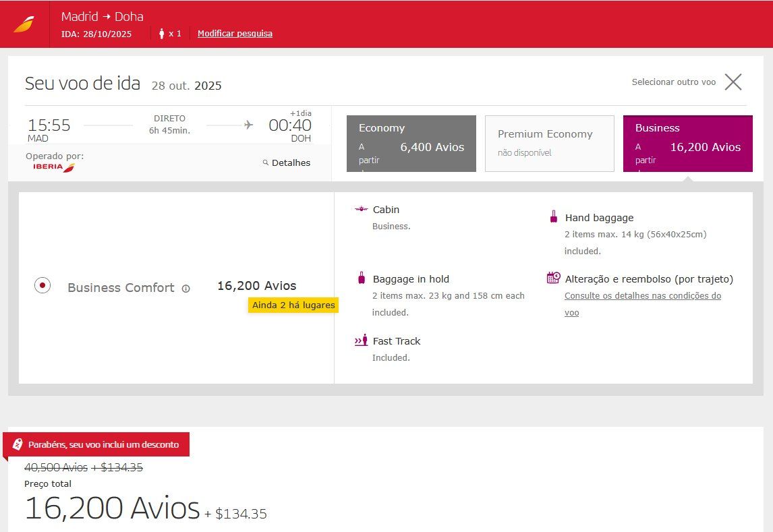Click the 15:55 departure time
Screen dimensions: 773x532
coord(49,125)
